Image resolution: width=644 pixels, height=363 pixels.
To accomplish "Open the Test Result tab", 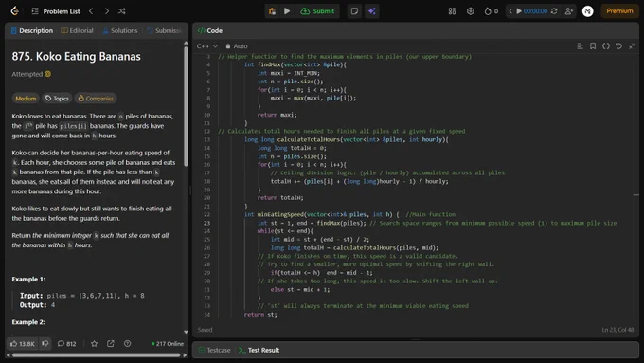I will [259, 351].
